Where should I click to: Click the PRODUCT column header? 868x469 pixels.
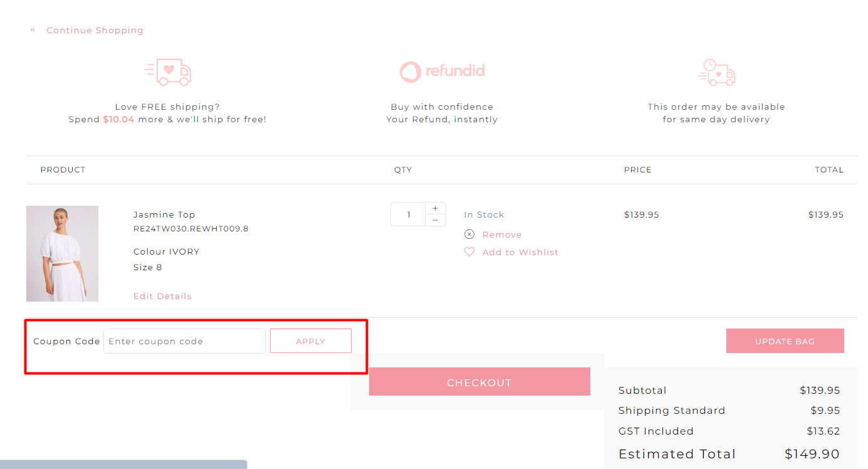pos(63,169)
